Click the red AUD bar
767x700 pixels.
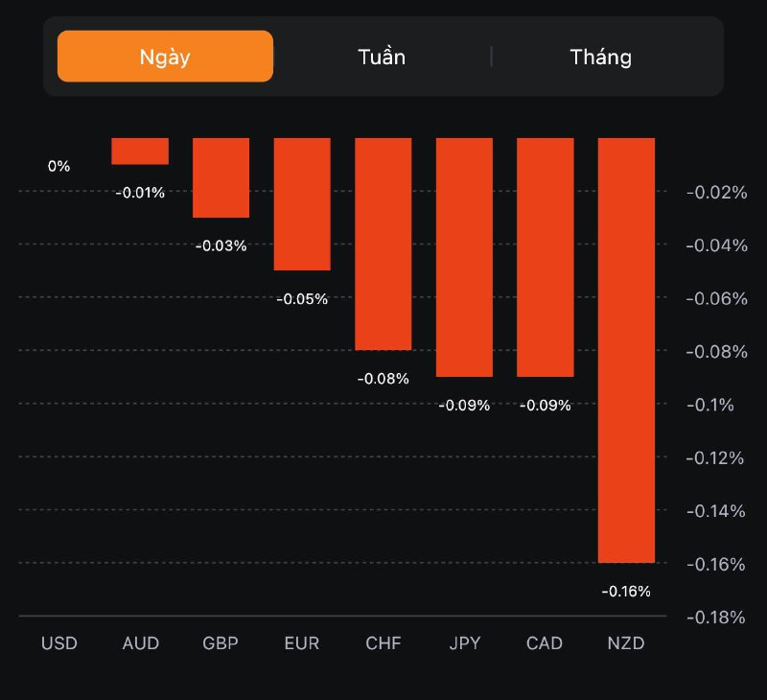pos(140,152)
